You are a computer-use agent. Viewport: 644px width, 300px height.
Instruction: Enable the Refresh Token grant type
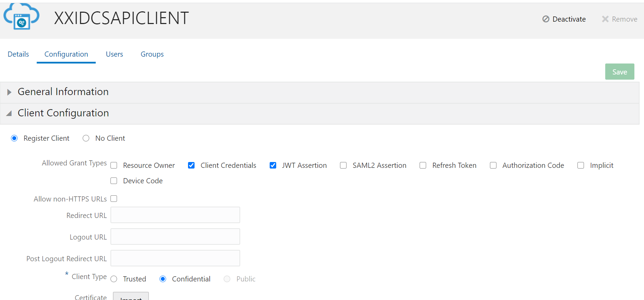[x=423, y=165]
